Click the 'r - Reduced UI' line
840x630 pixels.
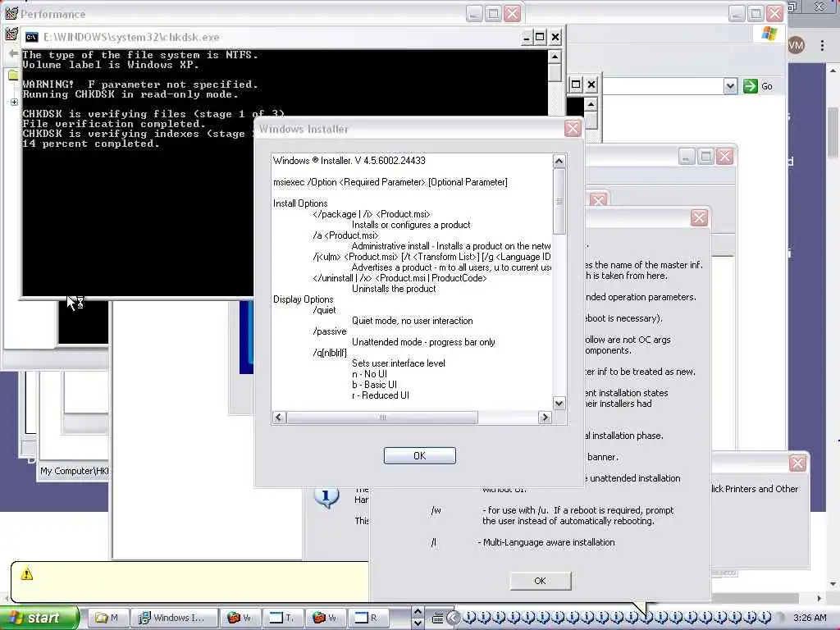pyautogui.click(x=381, y=395)
